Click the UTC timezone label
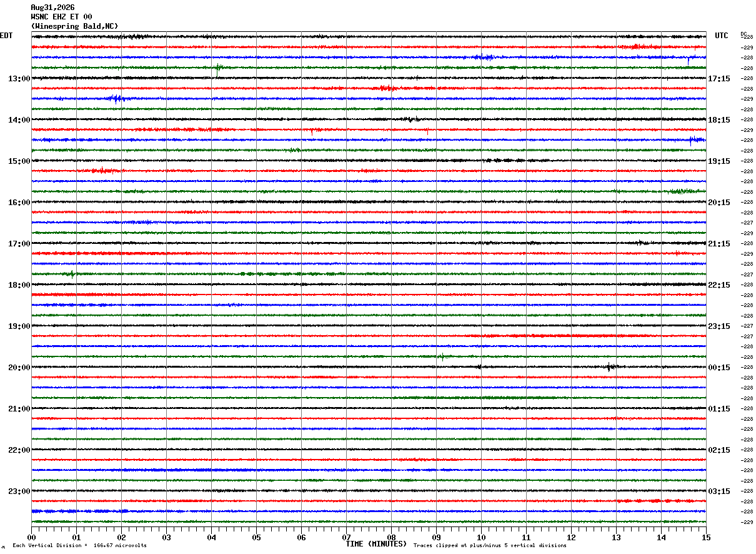 tap(722, 36)
